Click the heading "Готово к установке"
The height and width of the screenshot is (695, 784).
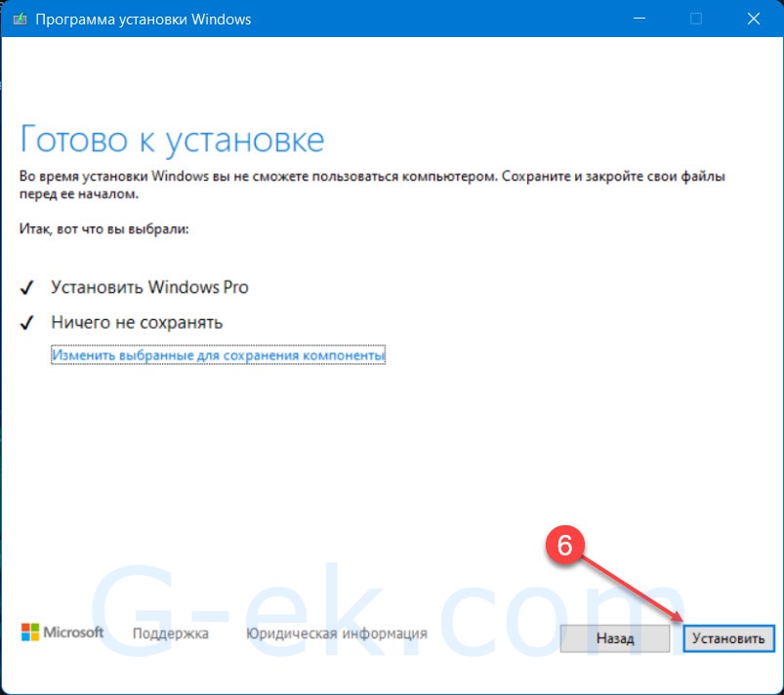172,140
